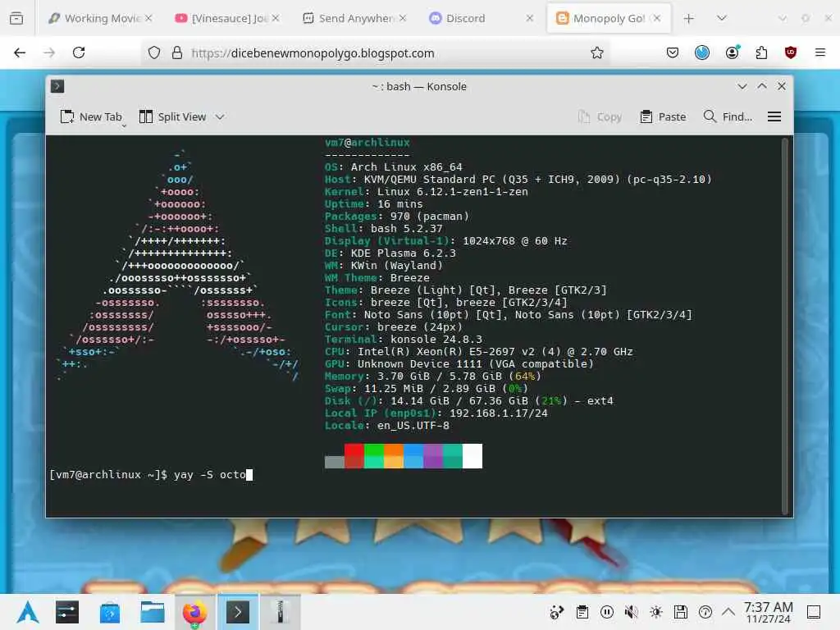Click the 'vm7@archlinux' header text

coord(367,143)
